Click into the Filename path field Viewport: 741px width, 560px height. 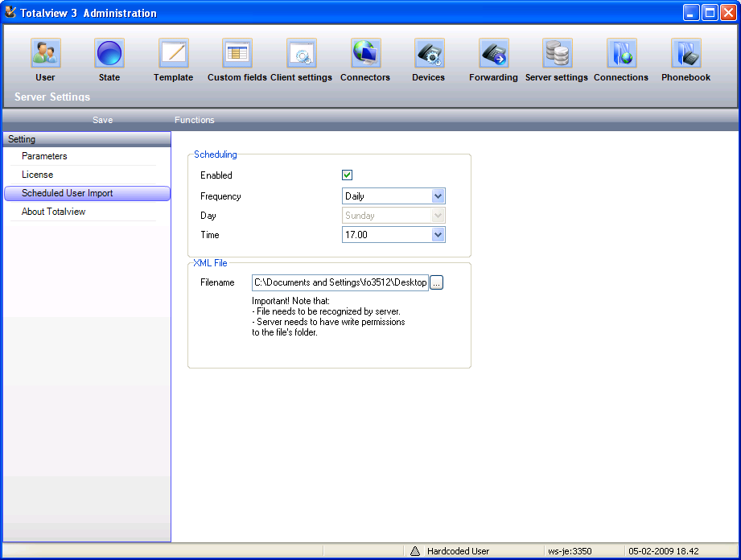(340, 282)
